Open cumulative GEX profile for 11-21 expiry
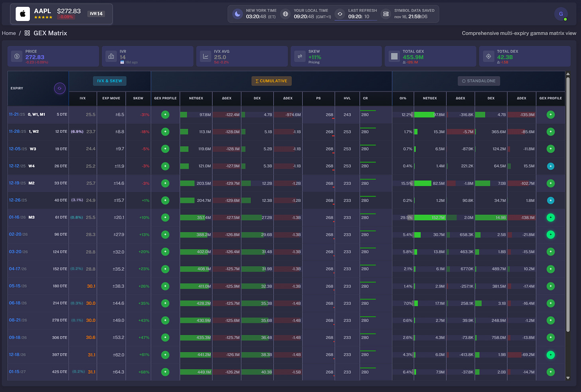 click(x=165, y=114)
